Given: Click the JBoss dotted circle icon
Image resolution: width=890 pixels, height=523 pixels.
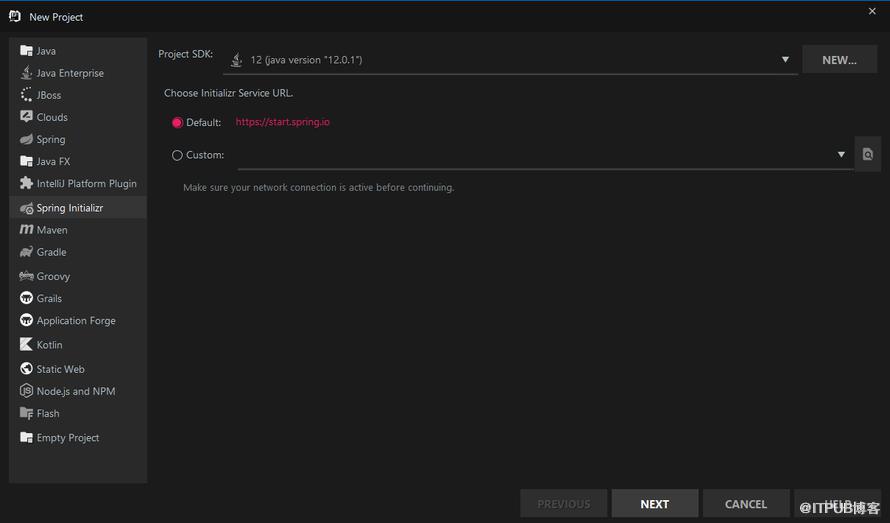Looking at the screenshot, I should [26, 95].
